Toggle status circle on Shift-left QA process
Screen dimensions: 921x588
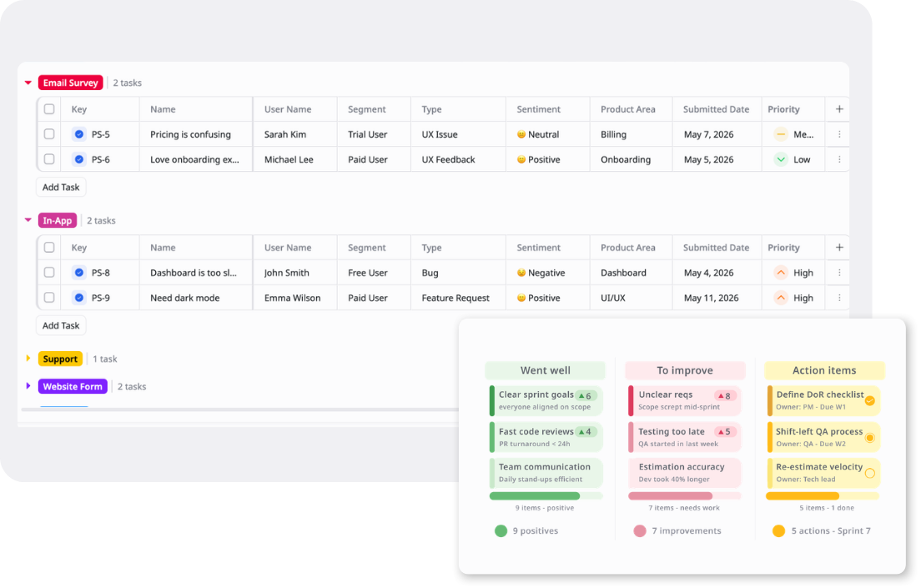870,438
